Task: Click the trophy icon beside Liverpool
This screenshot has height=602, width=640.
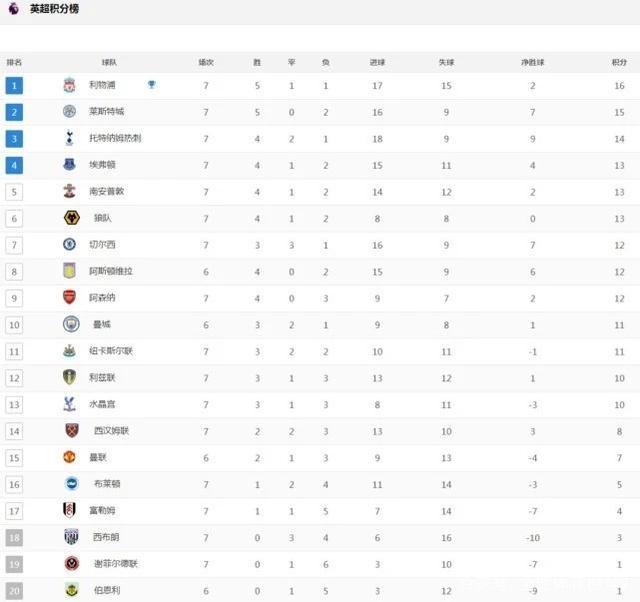Action: (151, 84)
